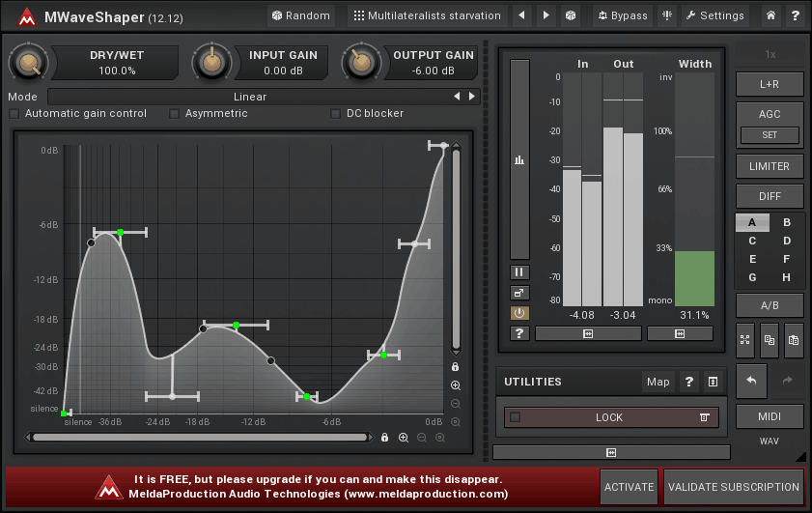
Task: Open the Settings menu
Action: tap(714, 15)
